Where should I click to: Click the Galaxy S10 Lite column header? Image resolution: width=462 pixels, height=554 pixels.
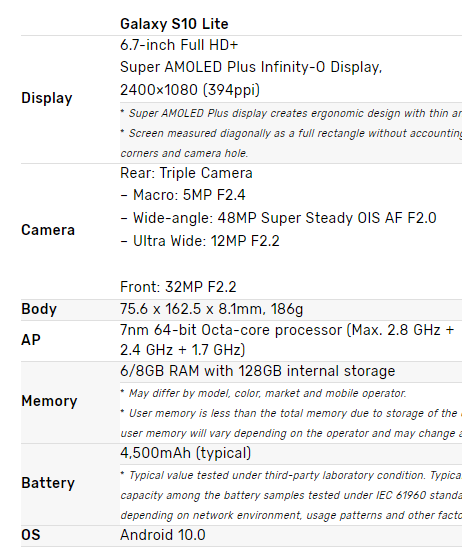pos(174,24)
